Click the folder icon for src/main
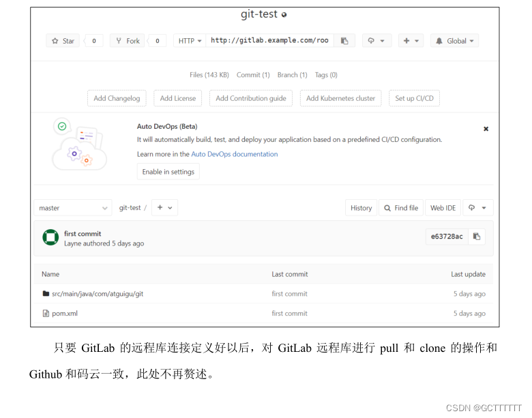Image resolution: width=532 pixels, height=418 pixels. [x=46, y=293]
